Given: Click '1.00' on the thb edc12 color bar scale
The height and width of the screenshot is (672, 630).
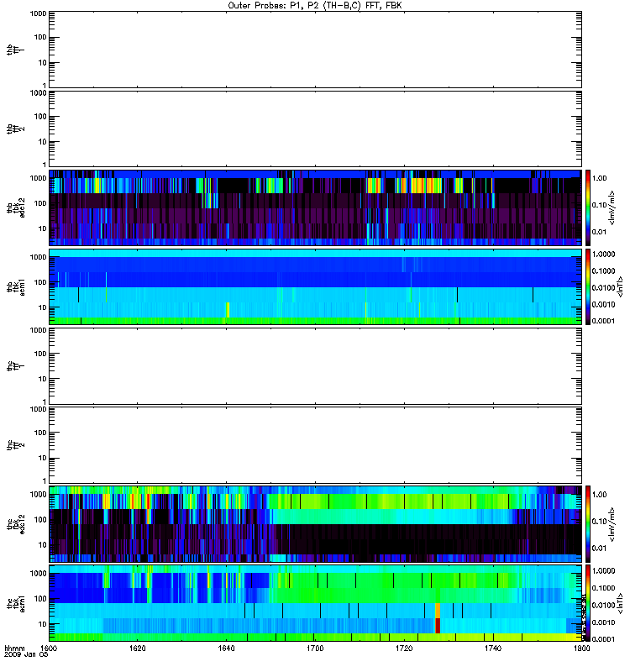Looking at the screenshot, I should (x=599, y=178).
